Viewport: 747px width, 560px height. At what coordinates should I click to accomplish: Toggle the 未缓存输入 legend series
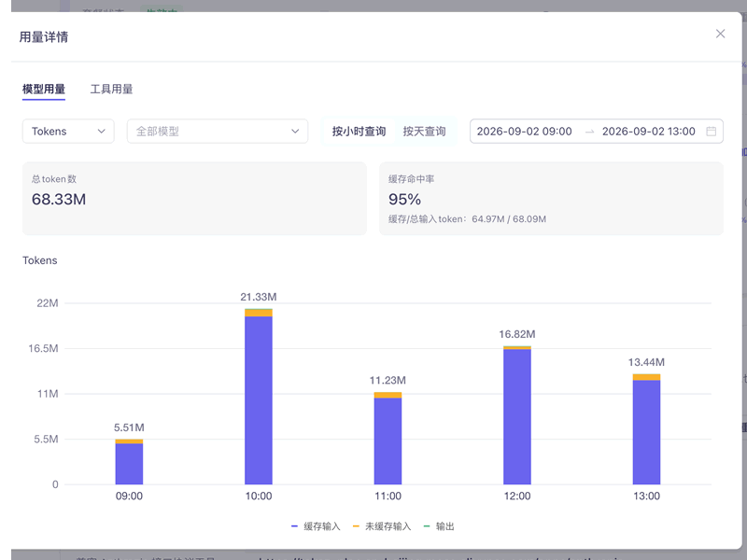tap(382, 526)
